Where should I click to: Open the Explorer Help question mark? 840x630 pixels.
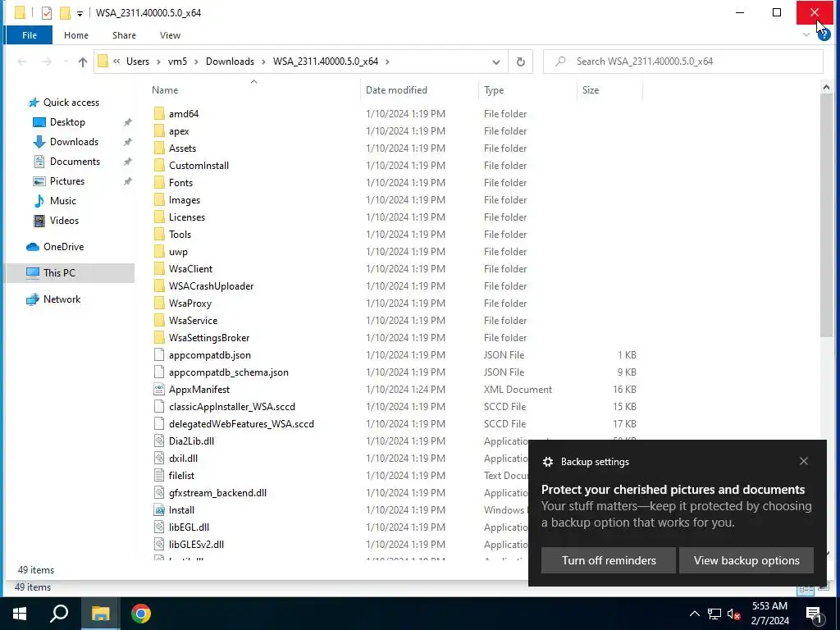click(824, 34)
